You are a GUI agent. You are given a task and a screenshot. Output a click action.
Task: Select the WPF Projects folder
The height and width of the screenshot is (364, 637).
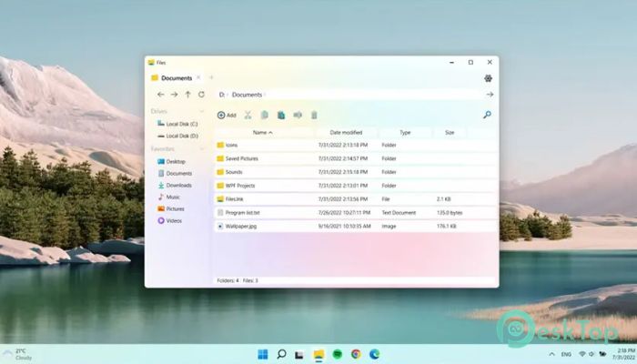[x=356, y=186]
